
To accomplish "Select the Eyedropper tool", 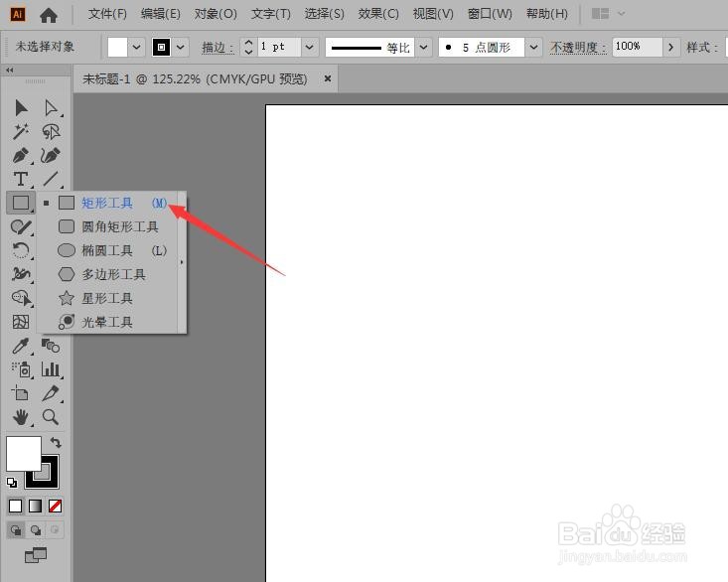I will coord(21,346).
